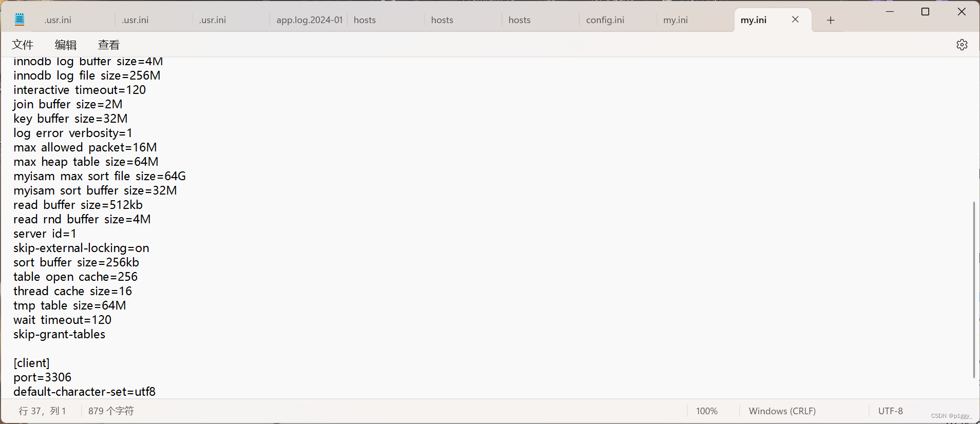Click the 'default-character-set=utf8' line
Screen dimensions: 980x424
84,392
